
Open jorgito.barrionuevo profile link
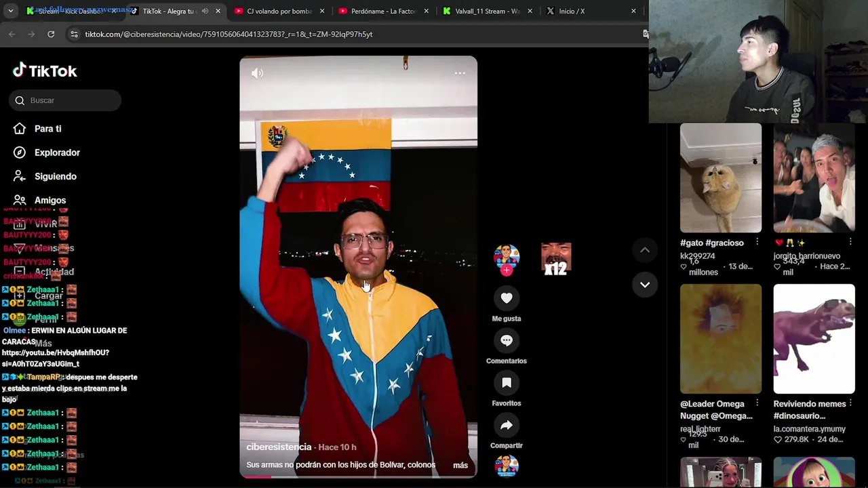pos(807,256)
